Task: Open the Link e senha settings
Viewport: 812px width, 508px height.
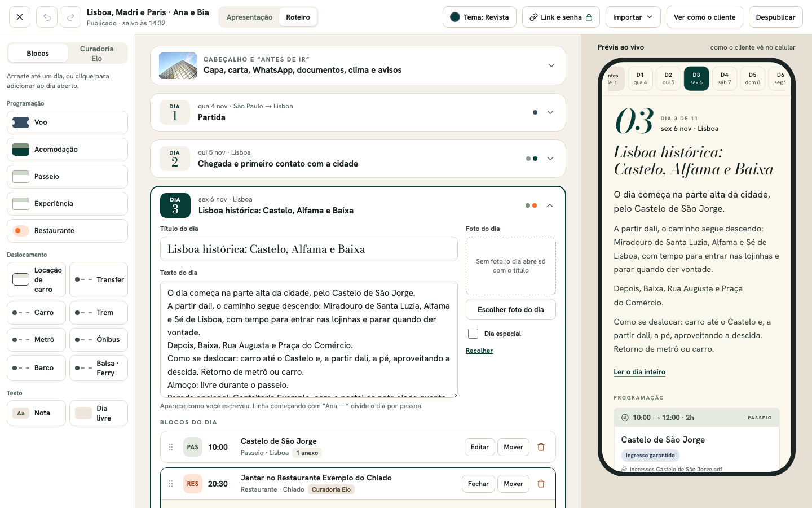Action: pos(561,17)
